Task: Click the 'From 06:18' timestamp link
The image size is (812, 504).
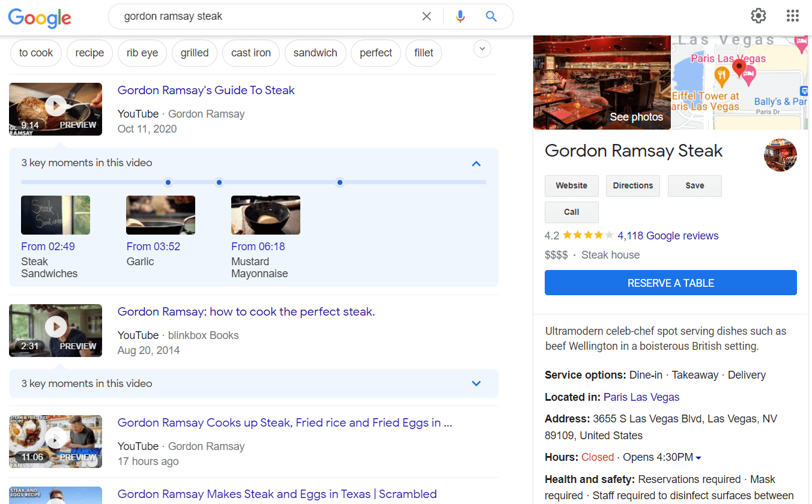Action: click(258, 247)
